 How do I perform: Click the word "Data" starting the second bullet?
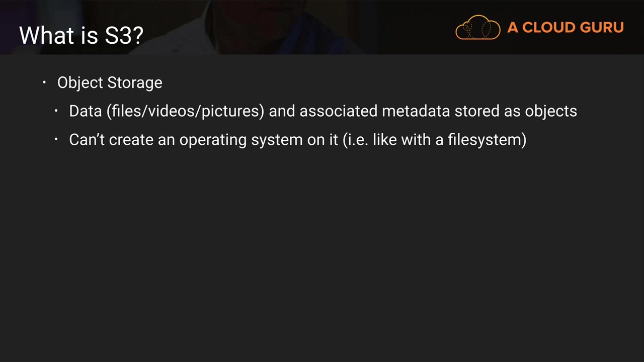coord(85,111)
